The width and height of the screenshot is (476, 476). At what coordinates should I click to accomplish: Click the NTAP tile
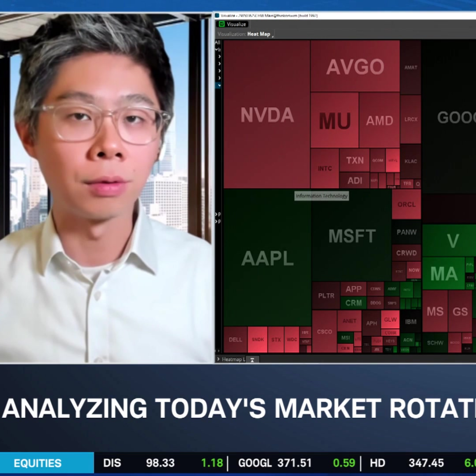tap(305, 341)
